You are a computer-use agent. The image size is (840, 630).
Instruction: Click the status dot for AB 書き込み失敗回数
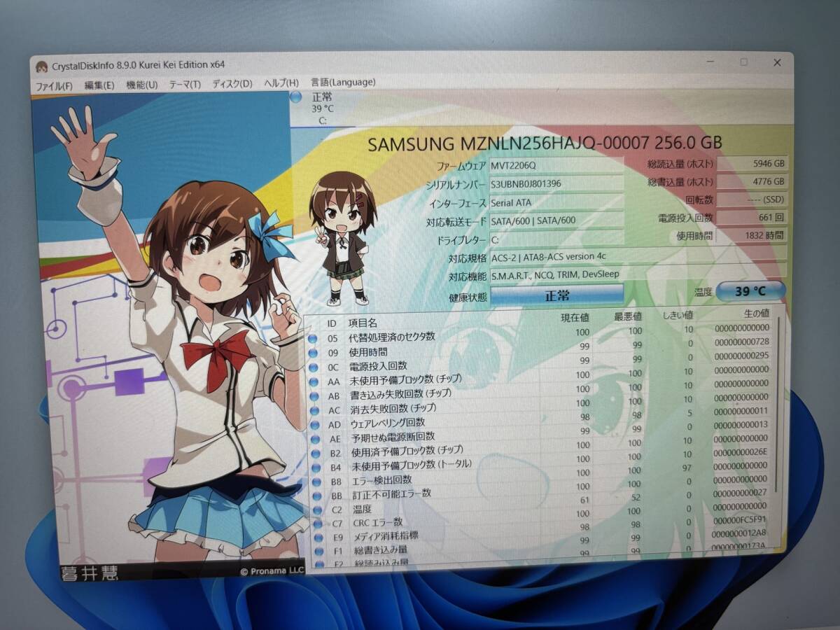(x=314, y=396)
